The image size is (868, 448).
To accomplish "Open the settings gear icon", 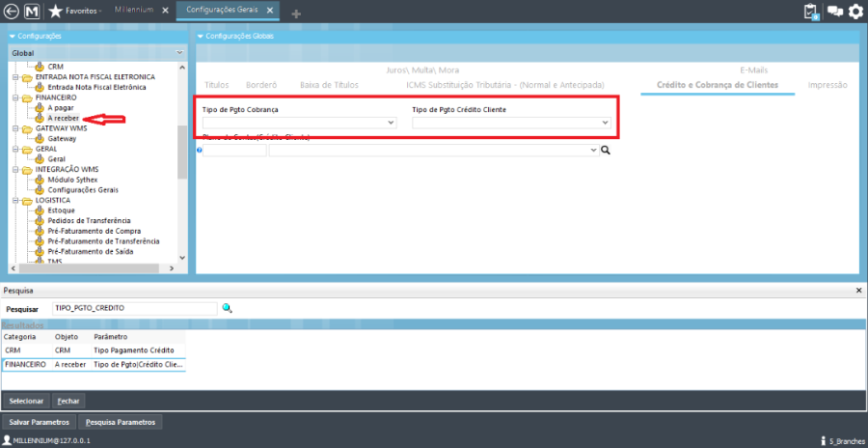I will pos(855,11).
